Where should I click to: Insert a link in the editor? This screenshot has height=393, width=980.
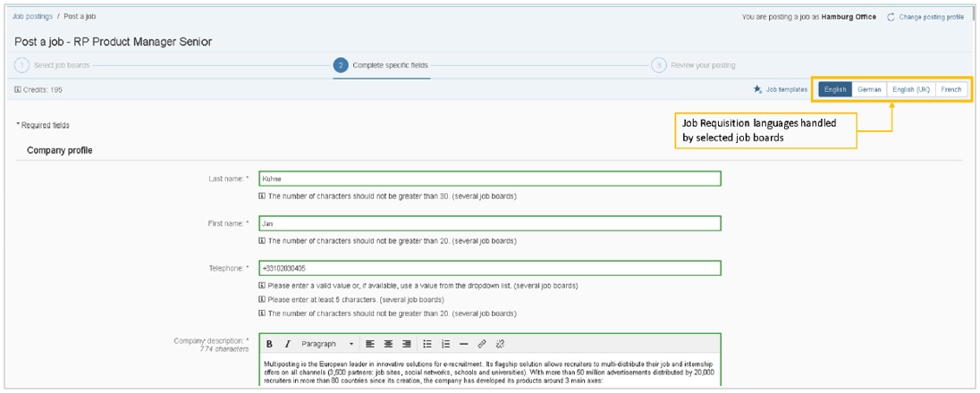tap(482, 344)
